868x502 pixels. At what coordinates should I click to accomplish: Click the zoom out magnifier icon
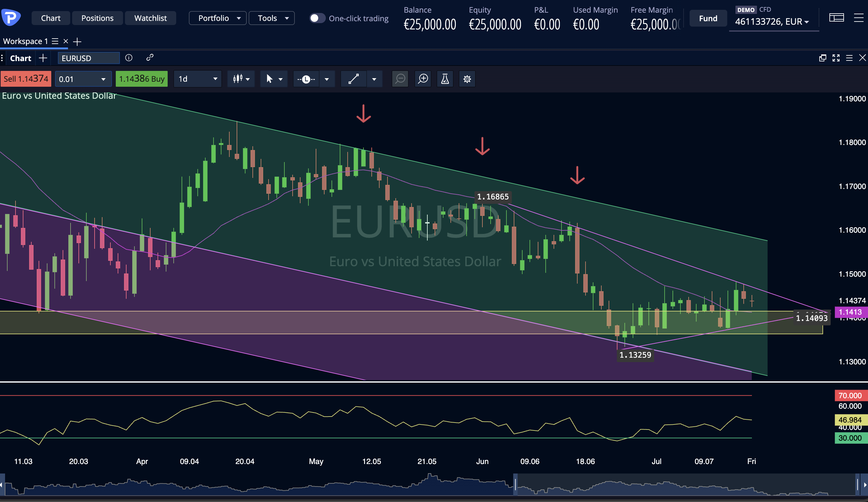pyautogui.click(x=400, y=79)
